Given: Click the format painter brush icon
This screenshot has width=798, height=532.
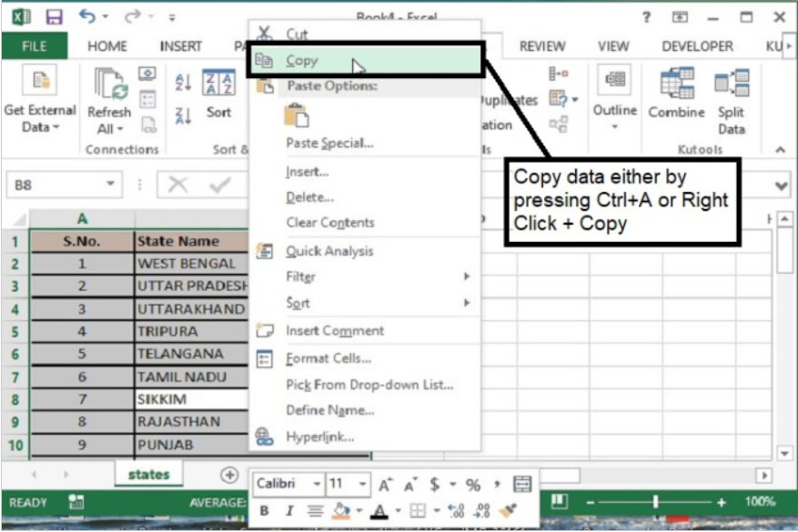Looking at the screenshot, I should (509, 510).
